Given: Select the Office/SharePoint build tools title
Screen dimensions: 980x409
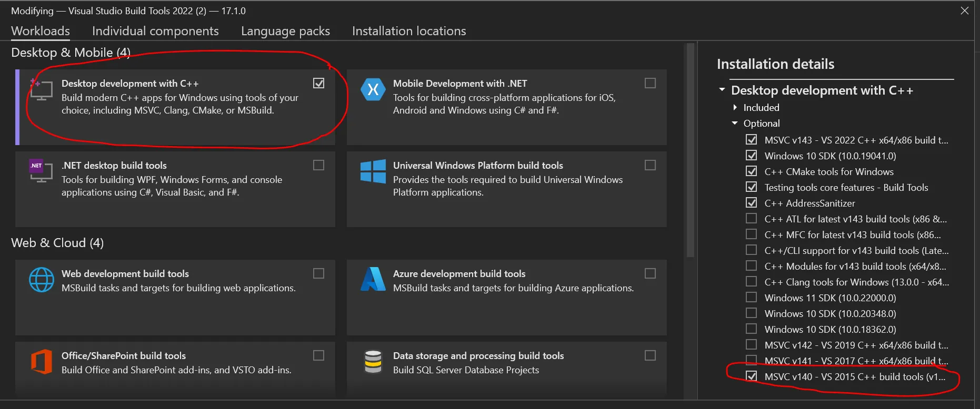Looking at the screenshot, I should tap(124, 355).
